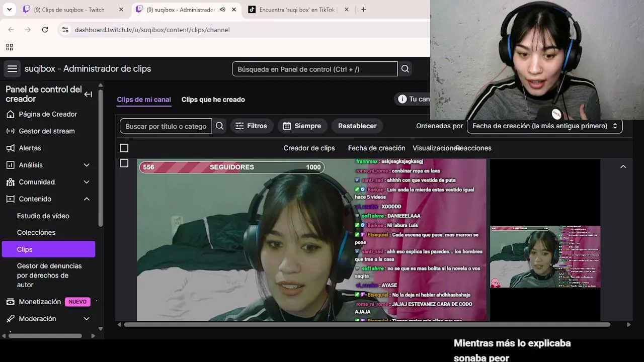
Task: Click the right arrow of clips horizontal scrollbar
Action: (629, 325)
